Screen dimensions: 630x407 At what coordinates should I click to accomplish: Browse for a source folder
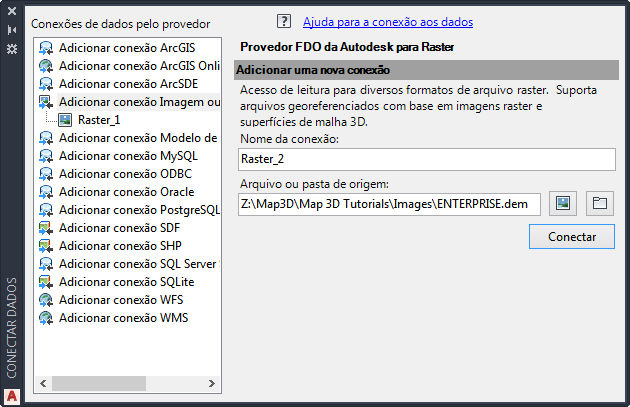tap(600, 203)
